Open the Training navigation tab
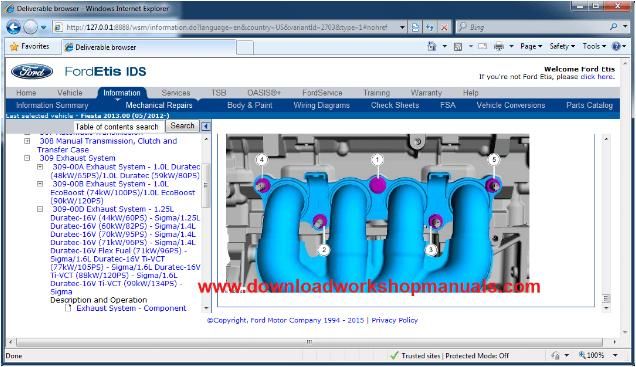This screenshot has width=636, height=367. (x=376, y=93)
